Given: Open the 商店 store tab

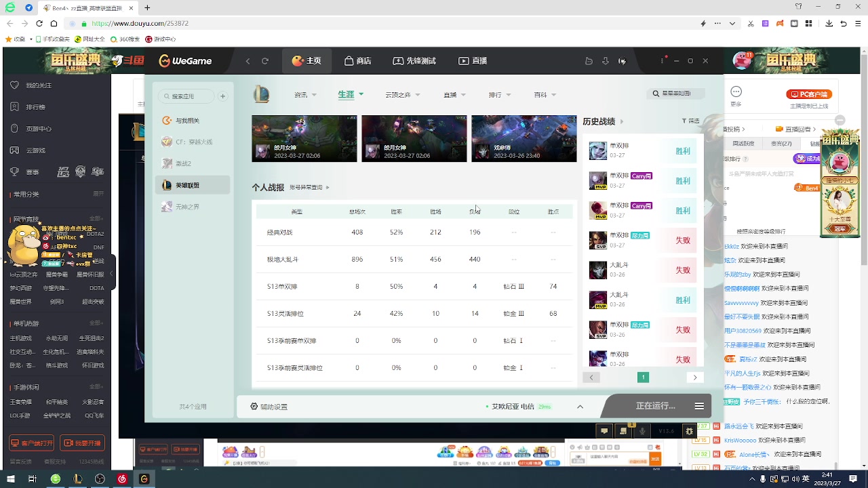Looking at the screenshot, I should point(357,61).
